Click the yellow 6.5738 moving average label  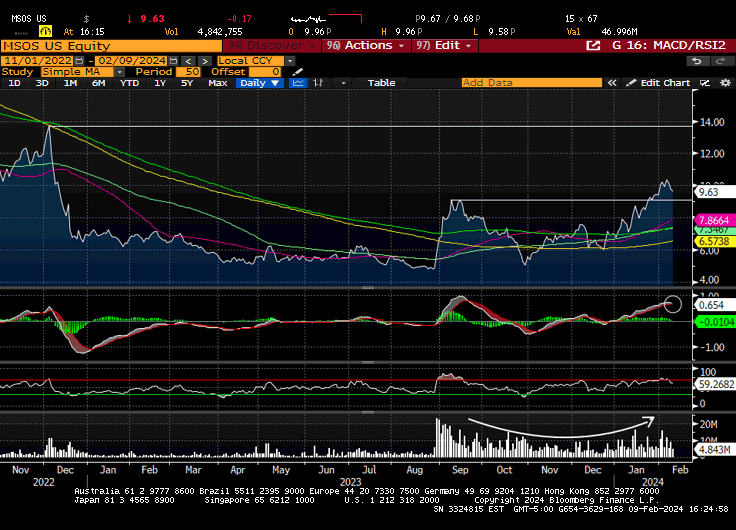[x=714, y=241]
